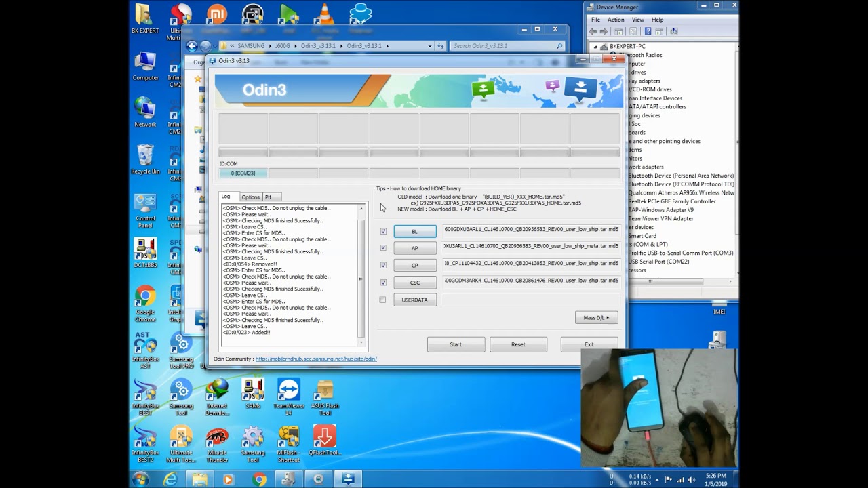This screenshot has height=488, width=868.
Task: Click the Exit button in Odin
Action: pos(589,344)
